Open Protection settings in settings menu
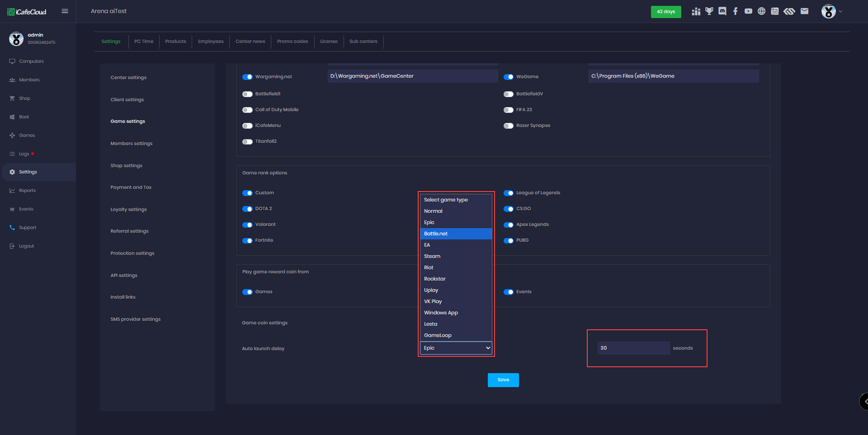Screen dimensions: 868x435 pyautogui.click(x=132, y=253)
